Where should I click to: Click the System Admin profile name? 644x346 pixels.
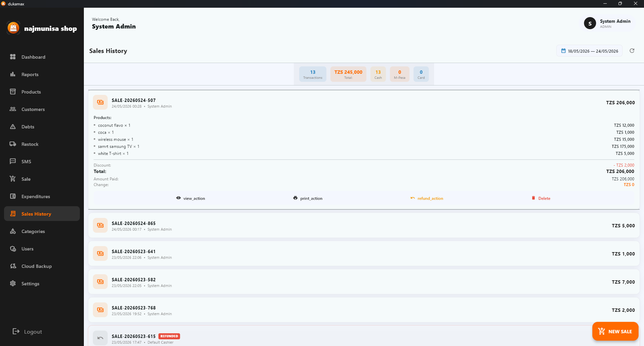pos(615,21)
